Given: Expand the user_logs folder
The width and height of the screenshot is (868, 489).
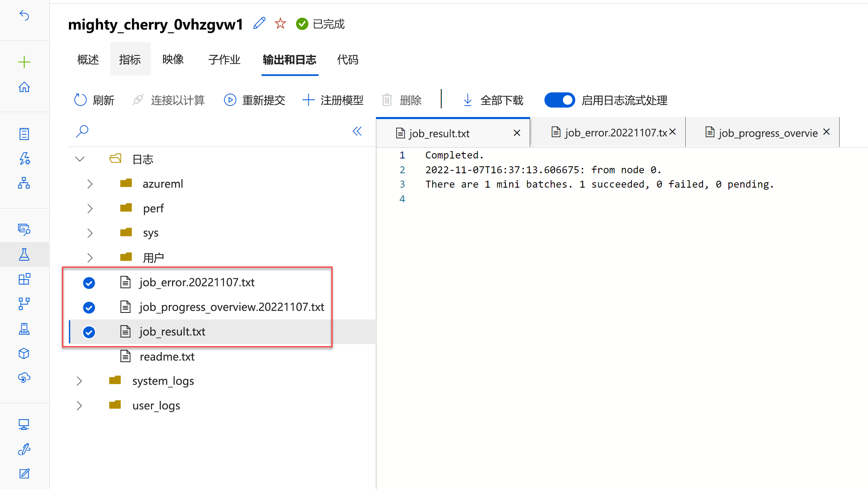Looking at the screenshot, I should 79,406.
